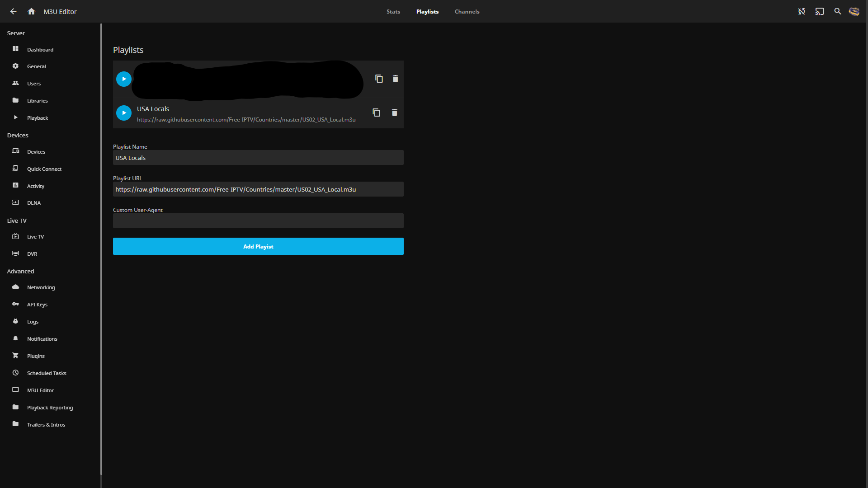Open the Plugins page
The image size is (868, 488).
36,356
